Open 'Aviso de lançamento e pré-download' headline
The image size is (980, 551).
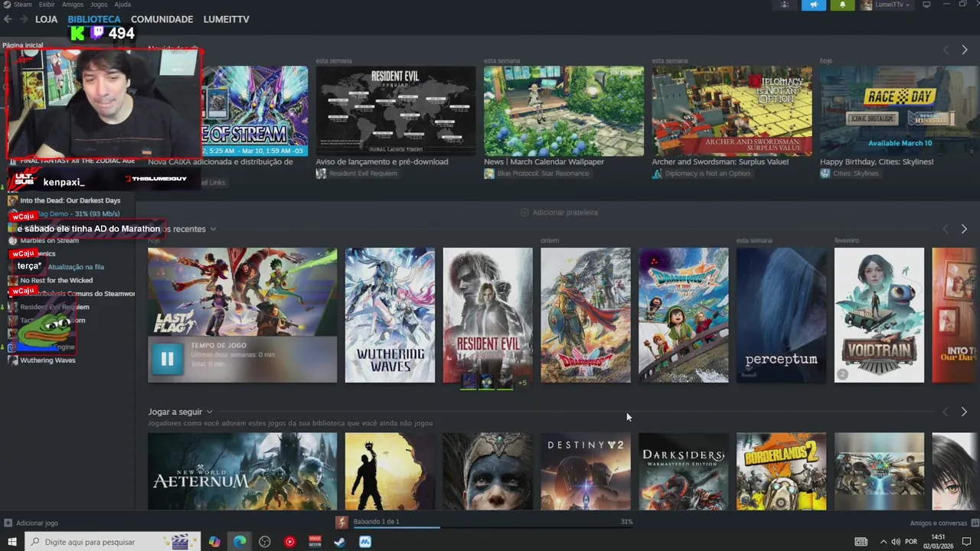pos(382,161)
